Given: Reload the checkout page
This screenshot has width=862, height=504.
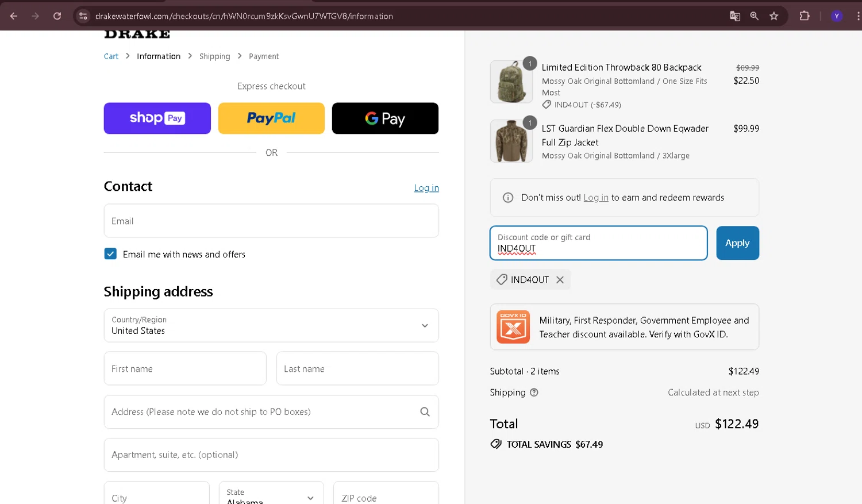Looking at the screenshot, I should click(57, 16).
